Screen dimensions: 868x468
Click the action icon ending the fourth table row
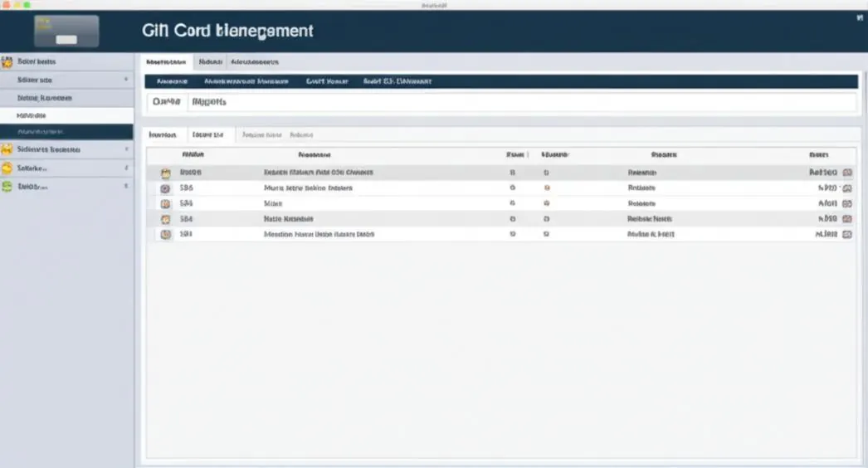847,219
